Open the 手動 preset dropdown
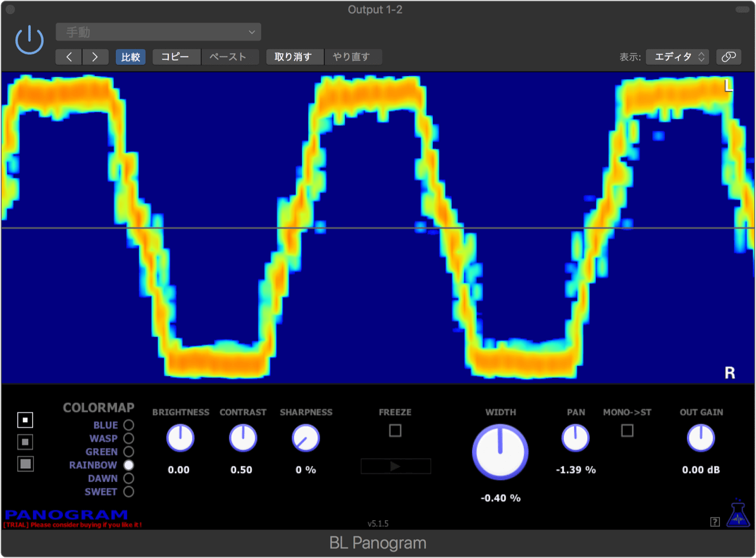Image resolution: width=756 pixels, height=558 pixels. (x=158, y=32)
